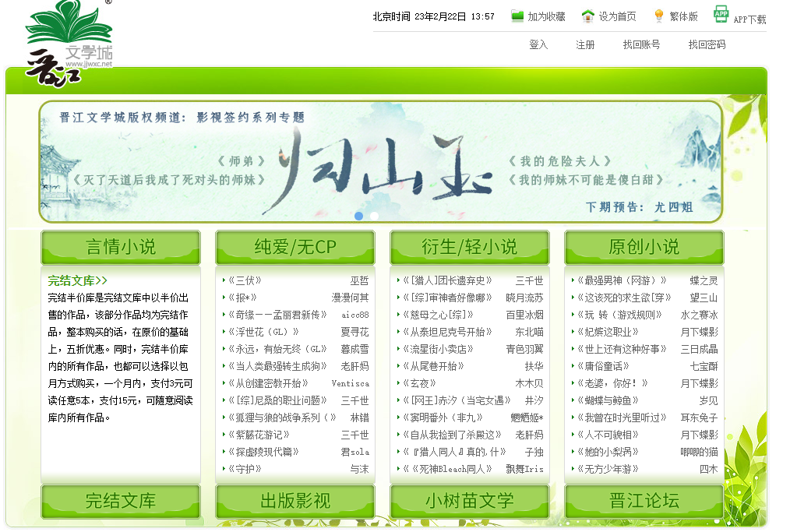Image resolution: width=790 pixels, height=532 pixels.
Task: Open novel 《当人类最强转生成狗》
Action: (277, 366)
